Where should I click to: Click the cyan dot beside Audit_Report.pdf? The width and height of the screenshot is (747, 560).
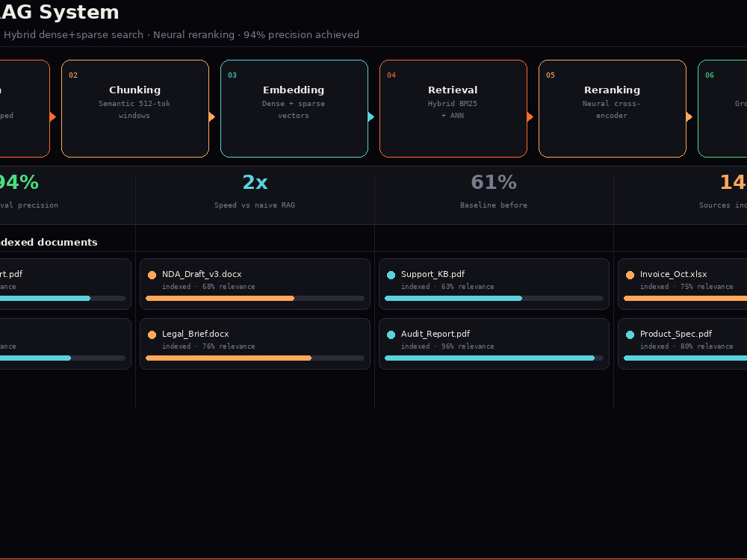click(x=391, y=335)
